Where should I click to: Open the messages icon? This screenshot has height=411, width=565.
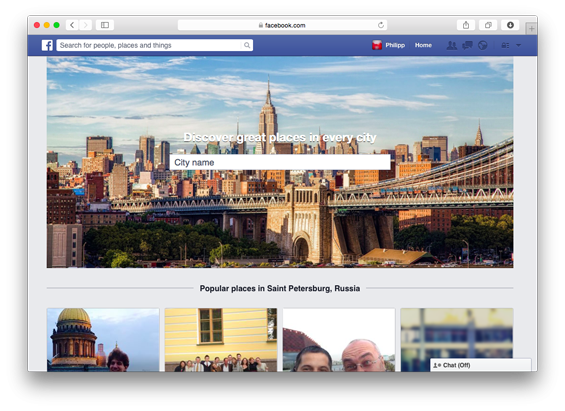467,45
